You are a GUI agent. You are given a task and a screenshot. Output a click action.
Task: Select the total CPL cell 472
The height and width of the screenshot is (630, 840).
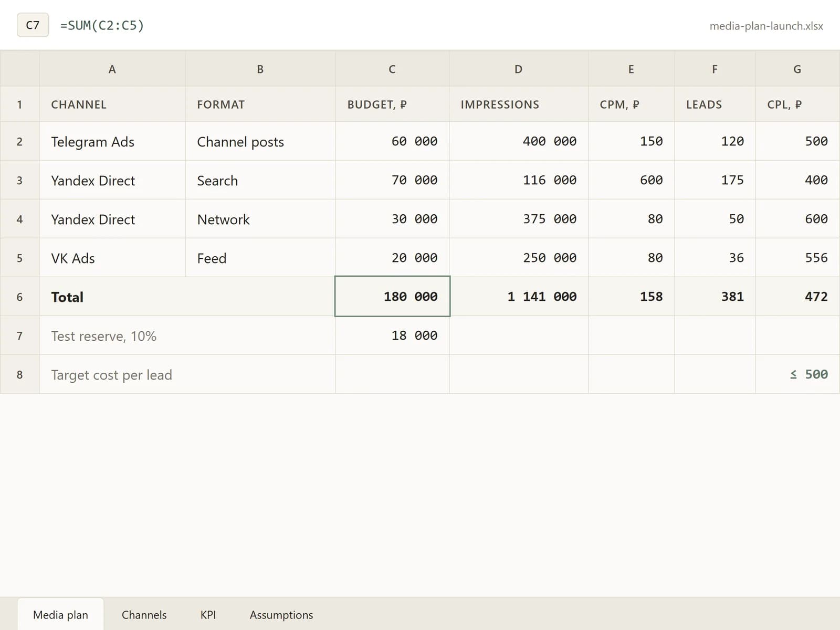(797, 297)
